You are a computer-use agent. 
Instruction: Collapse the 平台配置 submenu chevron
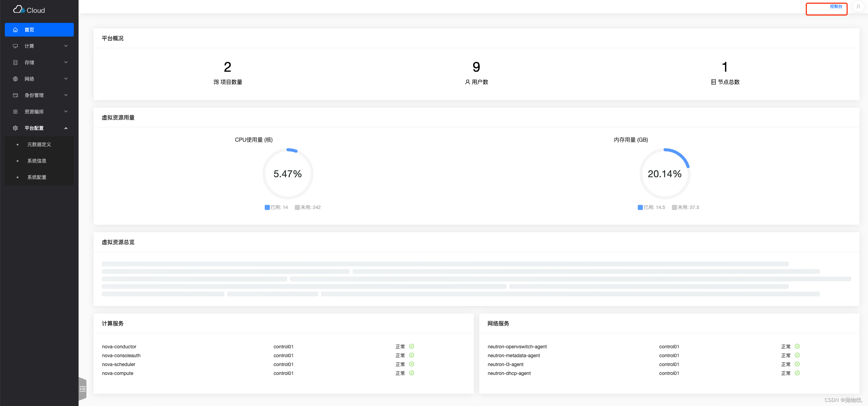[x=66, y=128]
